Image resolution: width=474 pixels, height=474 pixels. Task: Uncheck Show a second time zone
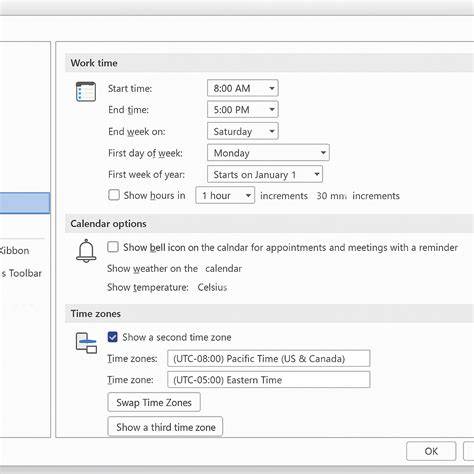tap(113, 337)
